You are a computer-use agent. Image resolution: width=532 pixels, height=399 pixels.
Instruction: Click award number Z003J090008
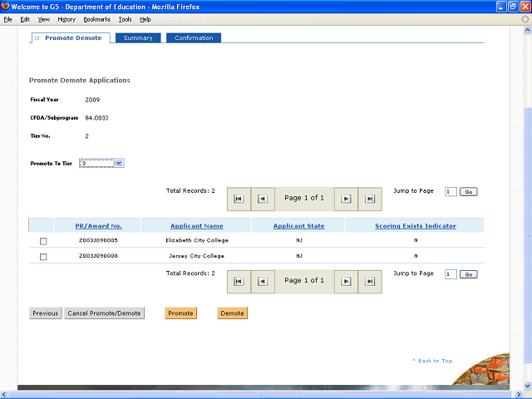coord(98,256)
